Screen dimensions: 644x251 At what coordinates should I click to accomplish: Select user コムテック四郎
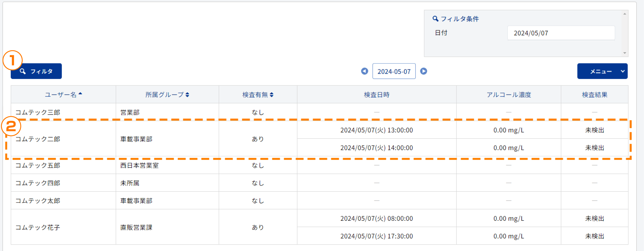[x=38, y=183]
